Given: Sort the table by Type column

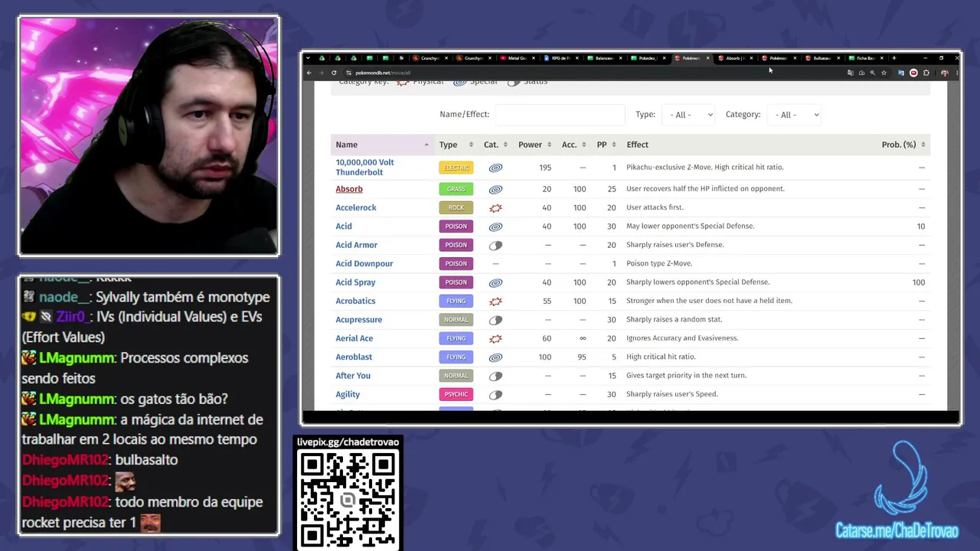Looking at the screenshot, I should click(x=456, y=145).
